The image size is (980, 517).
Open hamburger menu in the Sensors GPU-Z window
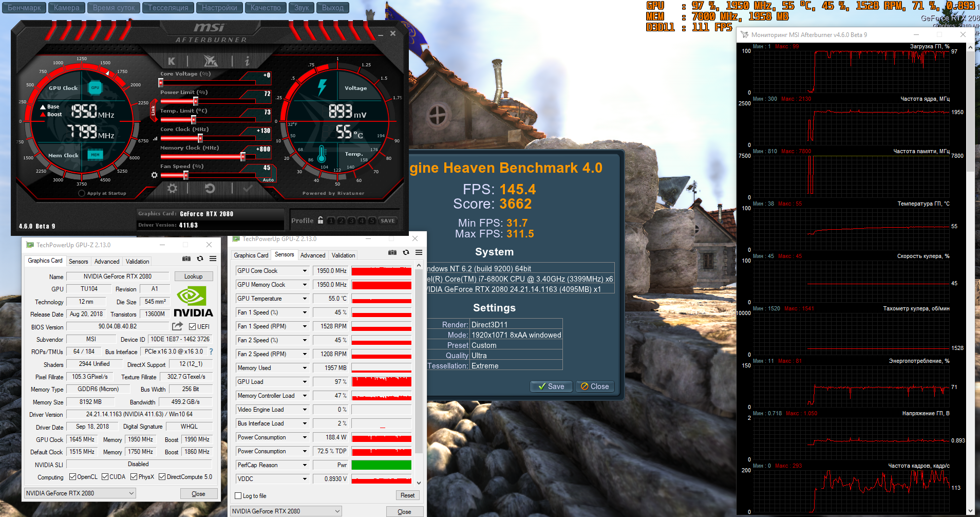tap(419, 252)
